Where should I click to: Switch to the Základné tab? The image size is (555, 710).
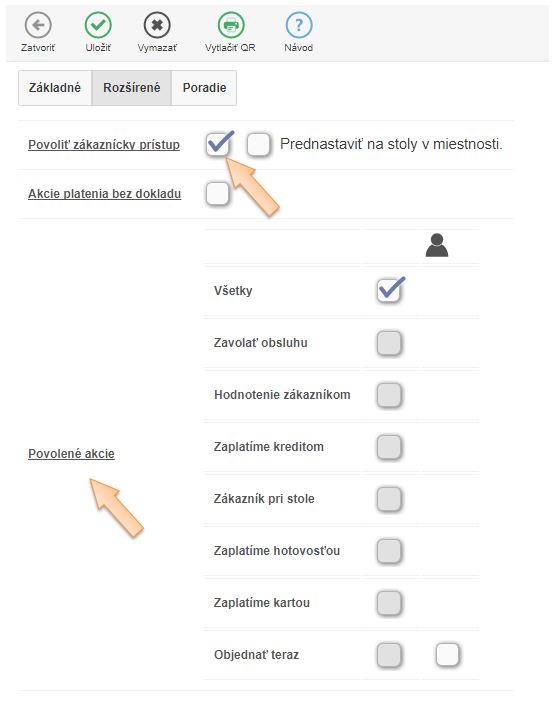[55, 88]
